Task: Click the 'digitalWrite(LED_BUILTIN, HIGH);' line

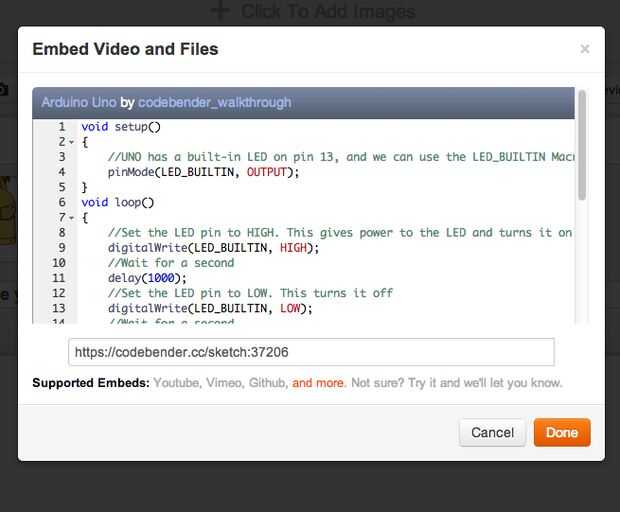Action: [x=213, y=248]
